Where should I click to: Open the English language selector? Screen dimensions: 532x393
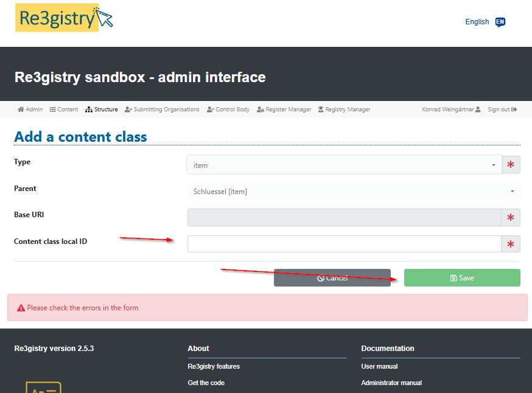tap(477, 22)
